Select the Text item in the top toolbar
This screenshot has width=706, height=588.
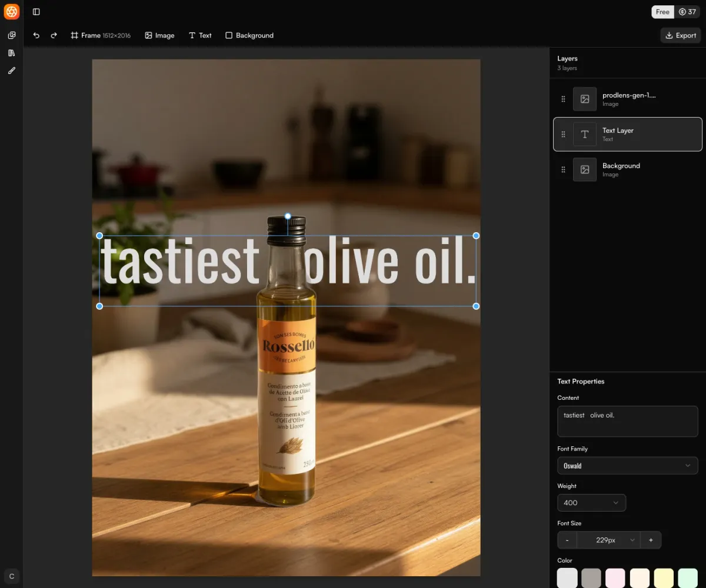click(x=200, y=35)
